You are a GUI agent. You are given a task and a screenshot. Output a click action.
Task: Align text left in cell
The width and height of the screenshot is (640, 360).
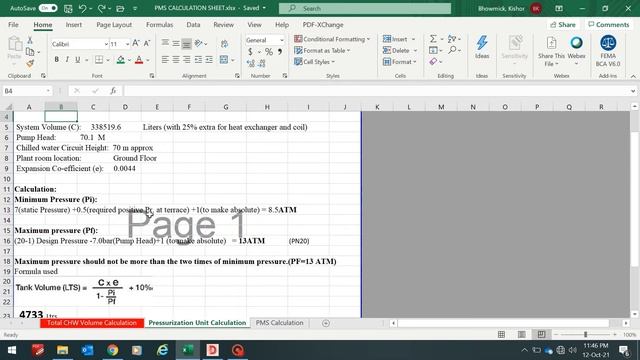[x=165, y=60]
